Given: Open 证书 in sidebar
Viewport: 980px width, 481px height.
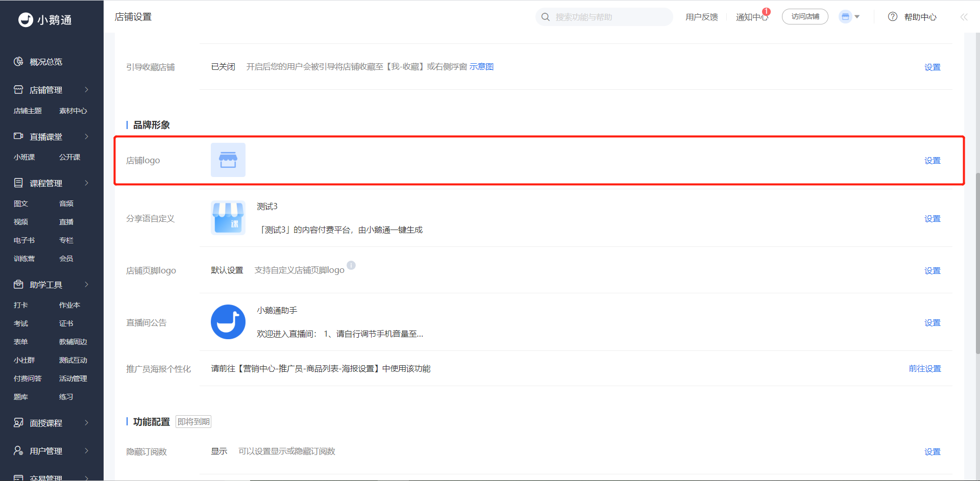Looking at the screenshot, I should coord(66,323).
